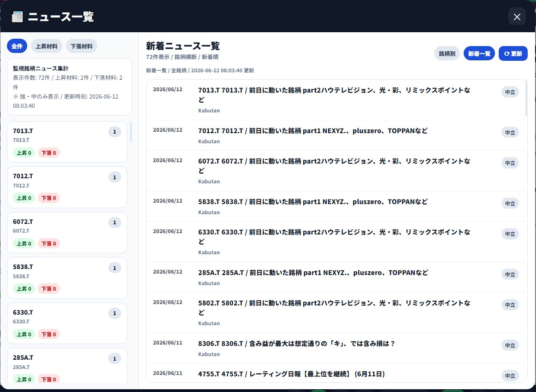This screenshot has width=536, height=392.
Task: Open 6330.T 前日に動いた銘柄 part2 news headline
Action: click(334, 236)
